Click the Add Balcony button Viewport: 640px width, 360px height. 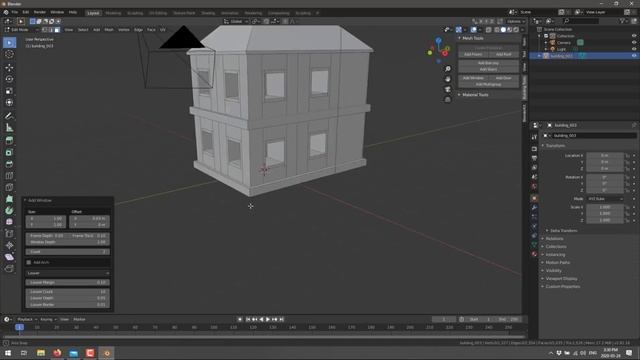(489, 63)
